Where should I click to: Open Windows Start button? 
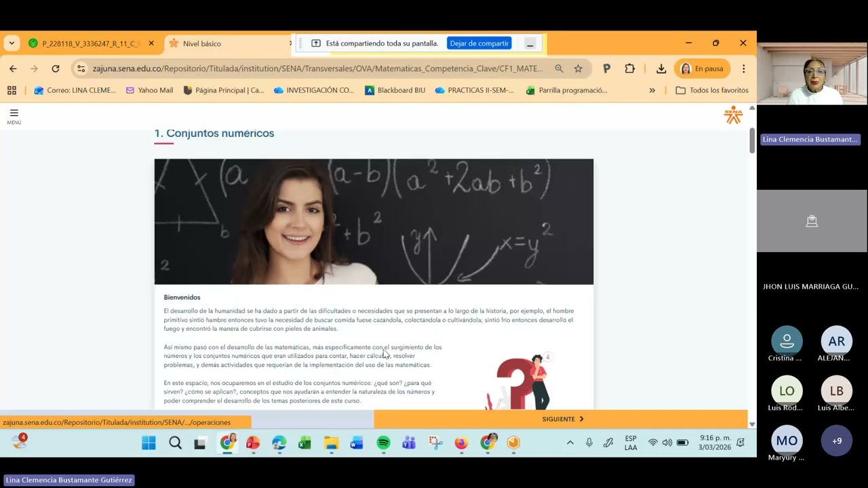149,443
